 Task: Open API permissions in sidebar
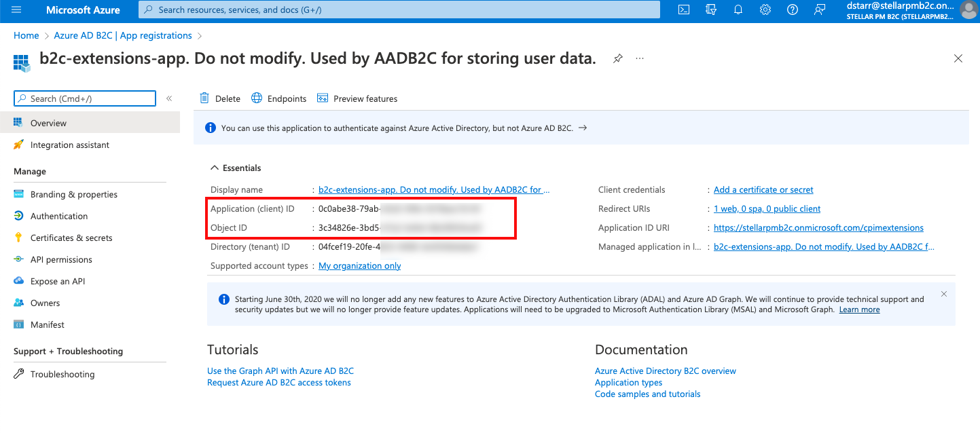61,259
